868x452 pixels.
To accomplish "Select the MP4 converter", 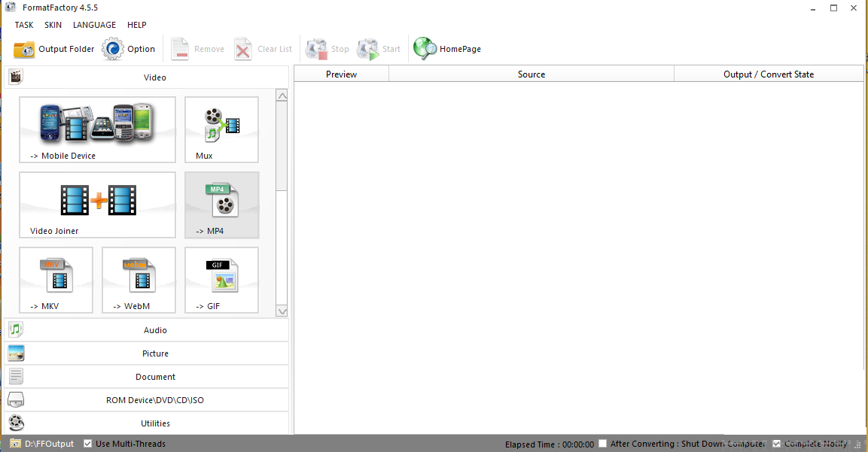I will (221, 205).
